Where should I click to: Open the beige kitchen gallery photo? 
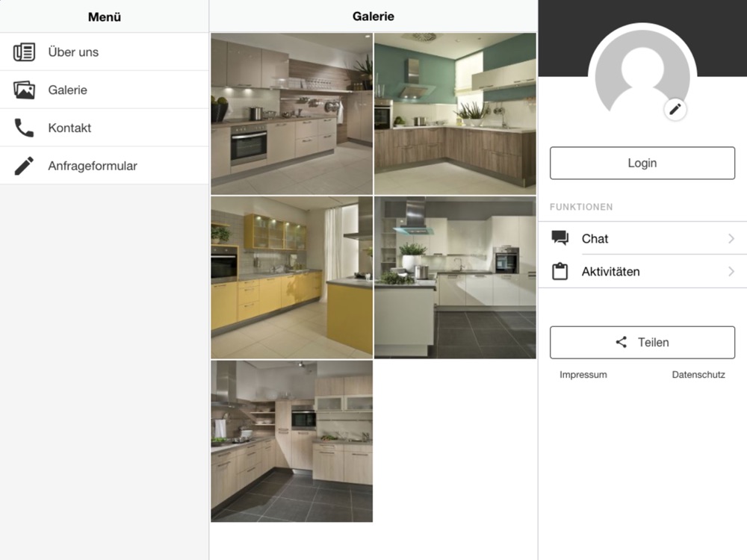pos(291,113)
